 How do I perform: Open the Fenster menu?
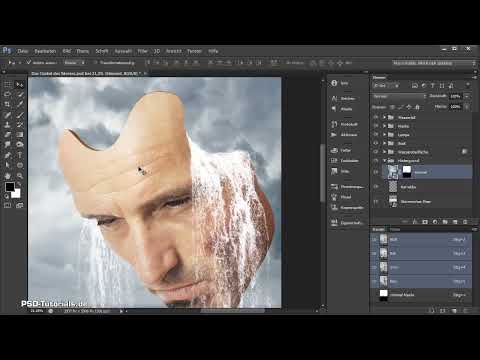(194, 51)
